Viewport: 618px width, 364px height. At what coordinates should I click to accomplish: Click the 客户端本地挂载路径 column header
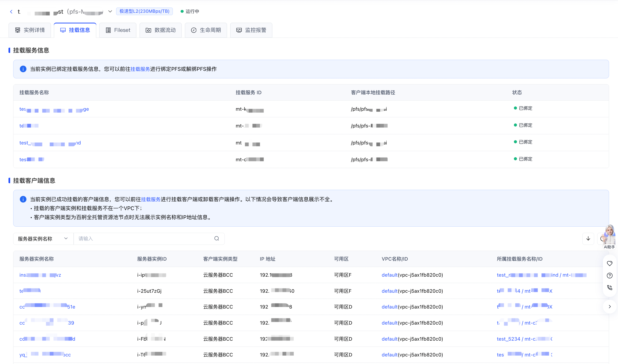373,93
